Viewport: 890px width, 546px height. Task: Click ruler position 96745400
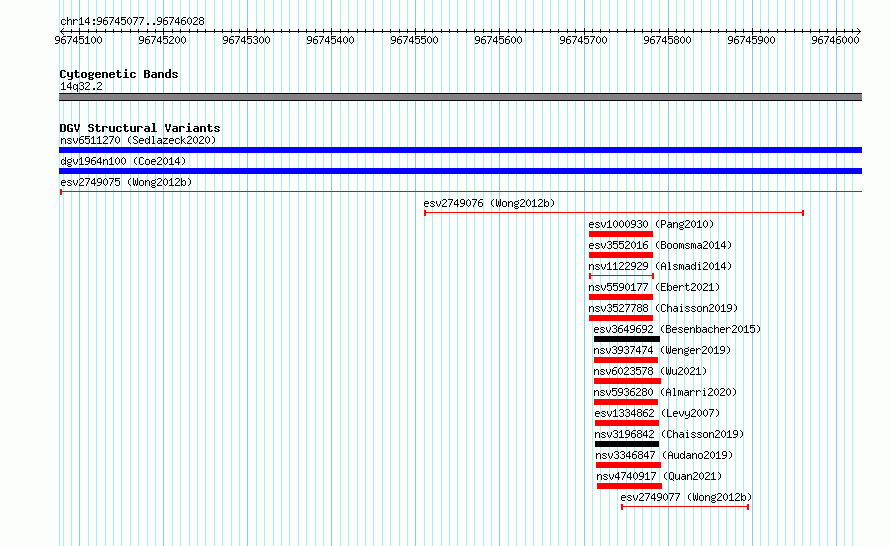tap(330, 40)
